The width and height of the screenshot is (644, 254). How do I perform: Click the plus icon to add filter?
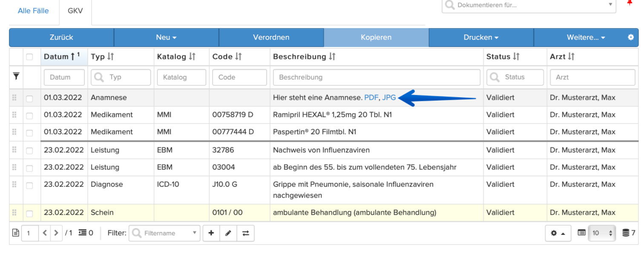[211, 233]
